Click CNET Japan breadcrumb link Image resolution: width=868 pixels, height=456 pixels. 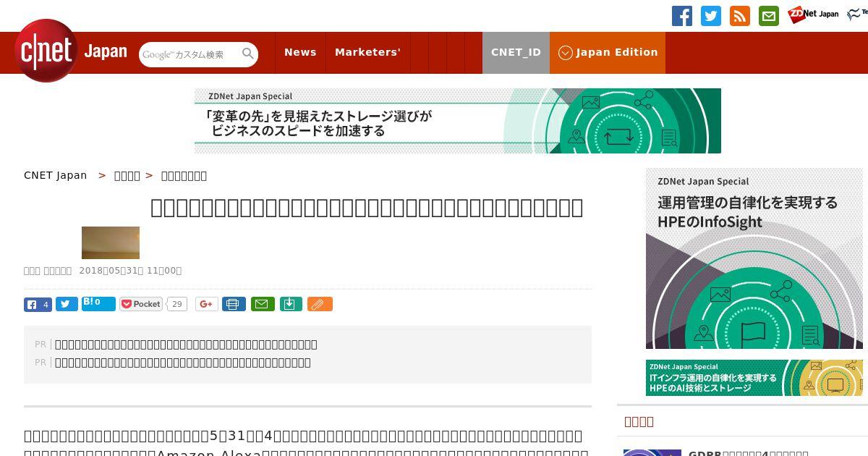coord(55,175)
